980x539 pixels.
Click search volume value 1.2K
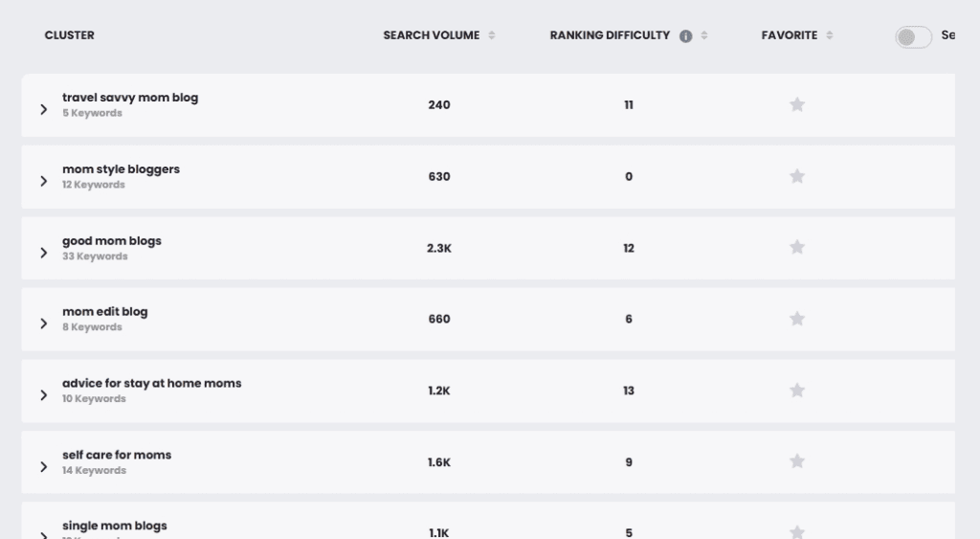point(439,391)
